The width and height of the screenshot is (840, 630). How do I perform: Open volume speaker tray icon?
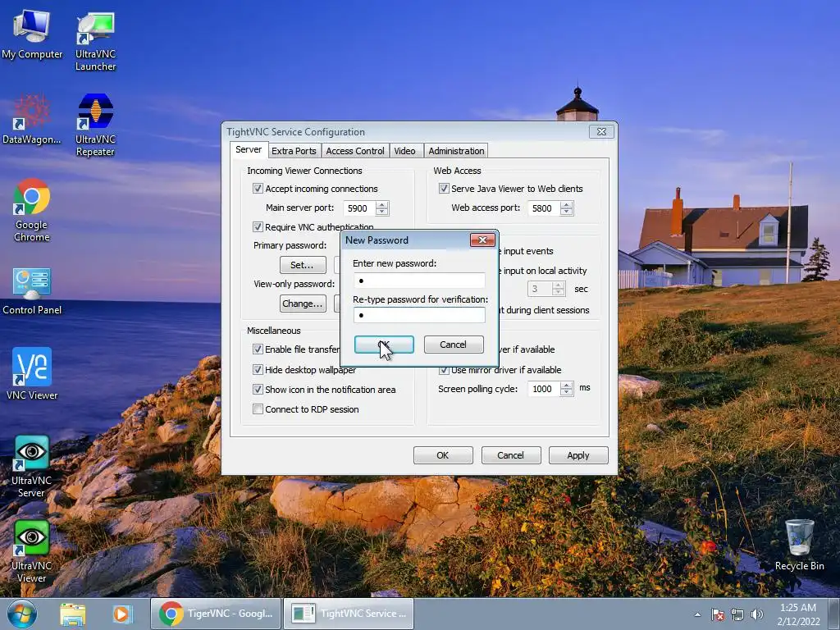point(757,614)
